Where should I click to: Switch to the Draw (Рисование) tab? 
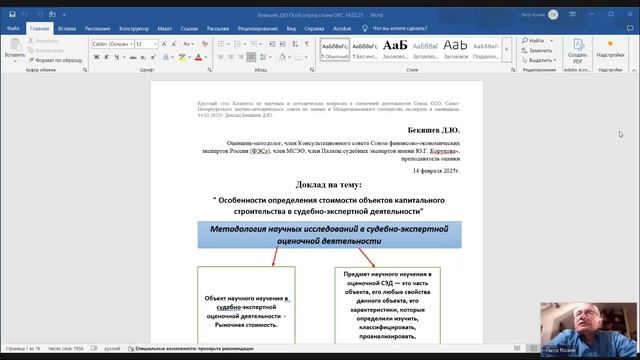98,29
